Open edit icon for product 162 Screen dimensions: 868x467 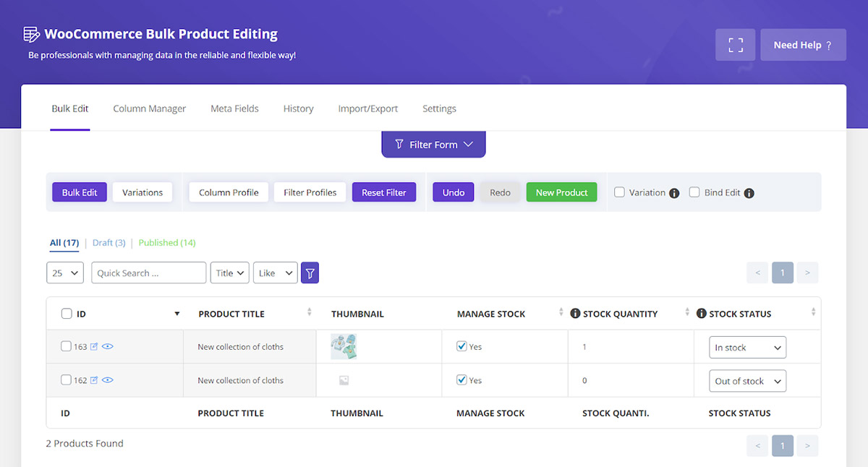pos(94,380)
